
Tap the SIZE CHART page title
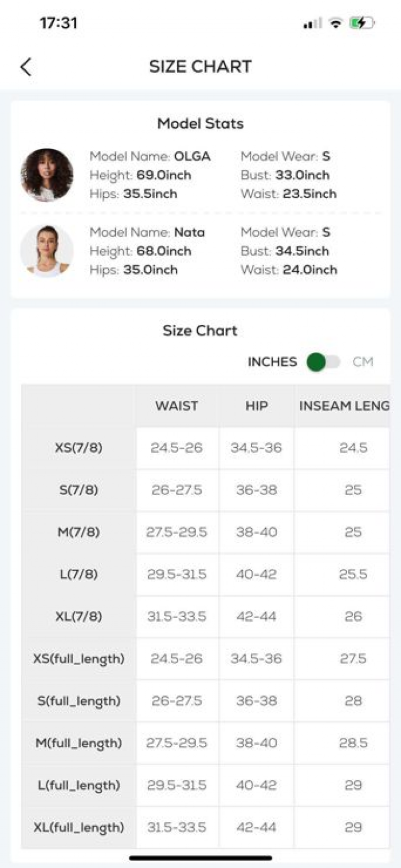[x=200, y=66]
